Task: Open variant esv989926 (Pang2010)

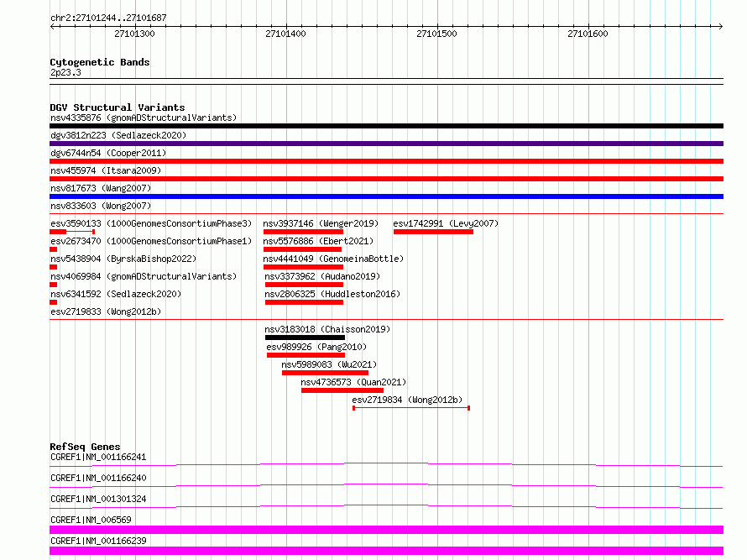Action: point(316,347)
